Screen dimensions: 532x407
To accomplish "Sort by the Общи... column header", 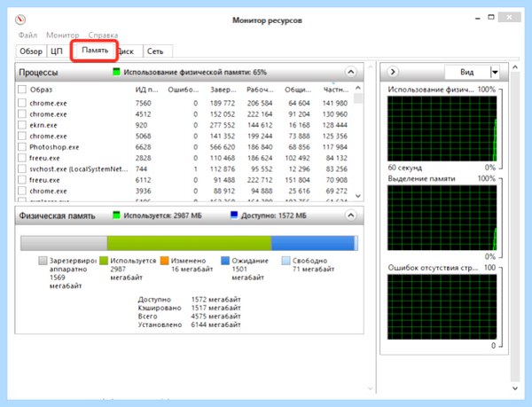I will (298, 90).
